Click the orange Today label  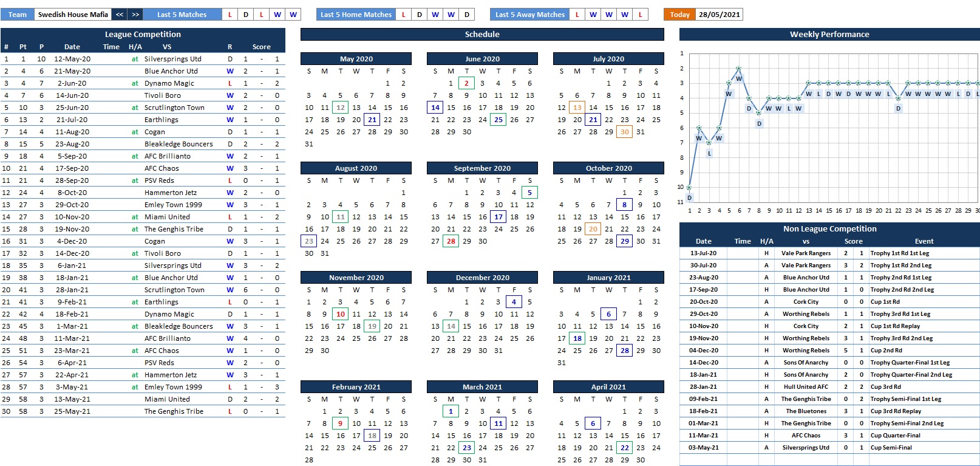[679, 15]
